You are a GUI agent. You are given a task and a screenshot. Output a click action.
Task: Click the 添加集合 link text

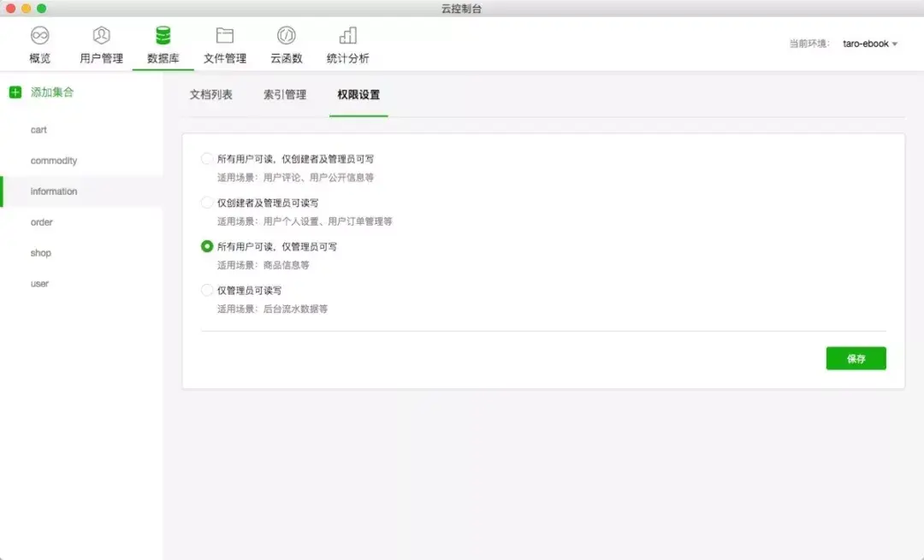[x=52, y=92]
